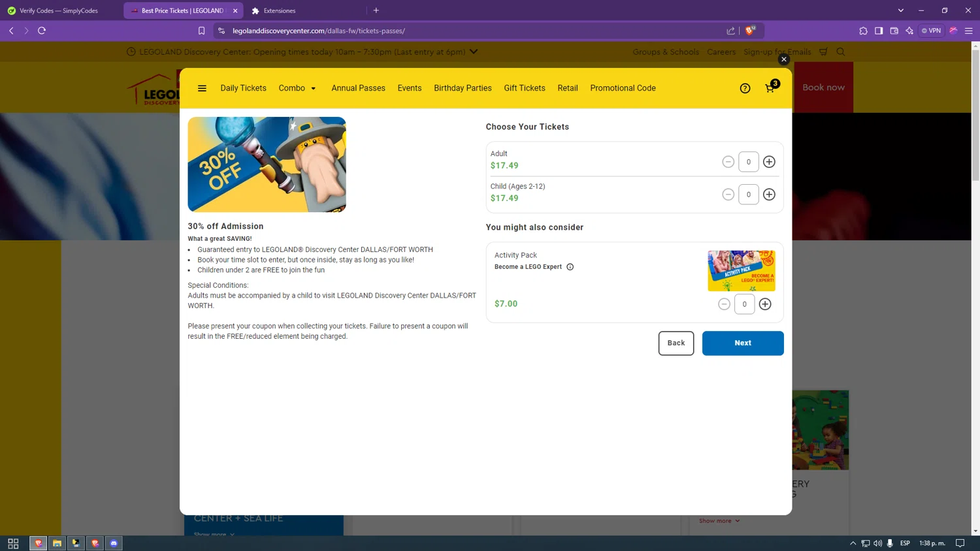Open Activity Pack thumbnail image

(742, 270)
